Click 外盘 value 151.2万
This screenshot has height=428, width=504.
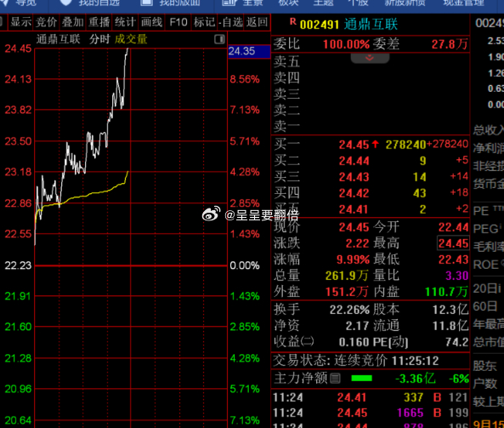(347, 292)
